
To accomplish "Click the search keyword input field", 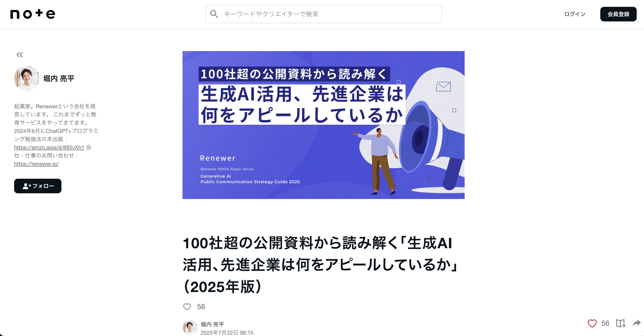I will tap(323, 14).
